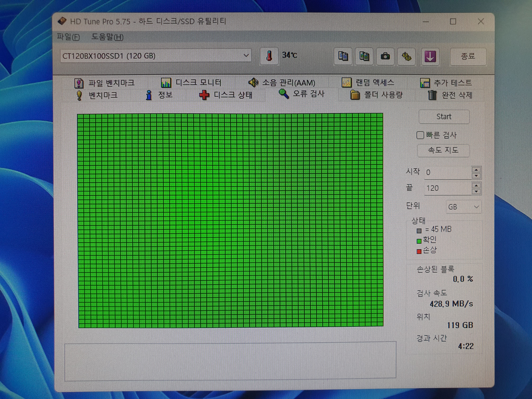
Task: Click the camera save screenshot icon
Action: [x=385, y=56]
